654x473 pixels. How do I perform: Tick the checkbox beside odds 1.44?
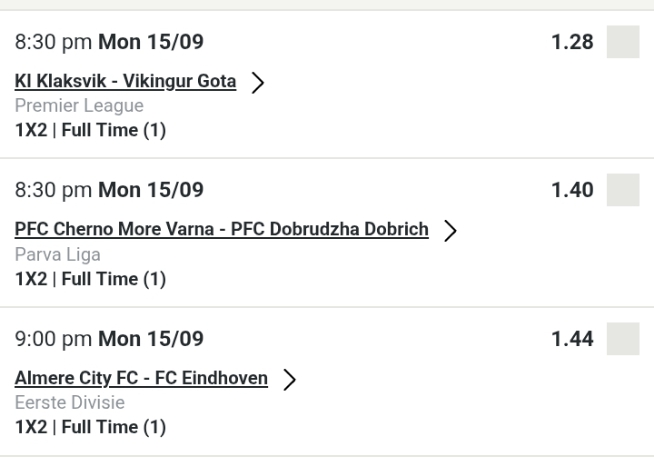[x=623, y=339]
